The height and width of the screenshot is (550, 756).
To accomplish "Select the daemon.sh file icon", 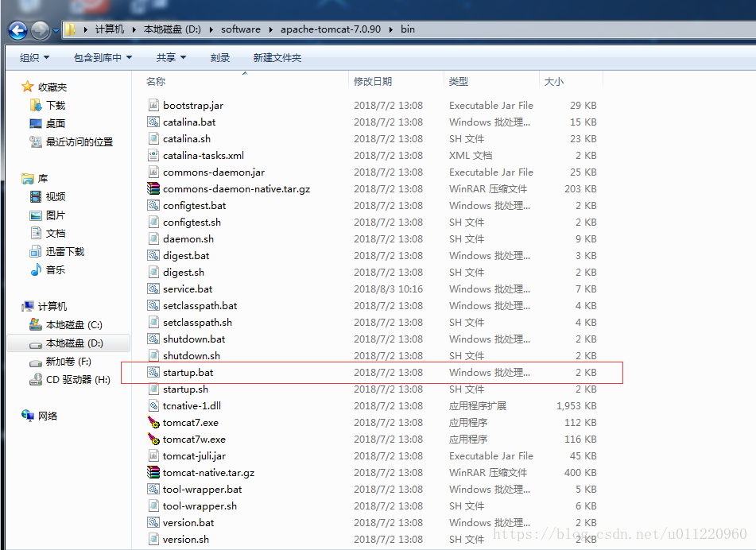I will pos(153,238).
